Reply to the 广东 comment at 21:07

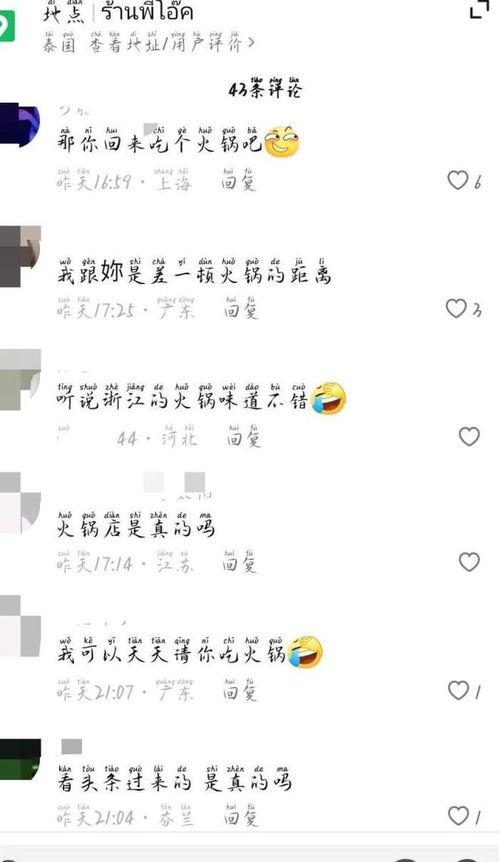240,690
